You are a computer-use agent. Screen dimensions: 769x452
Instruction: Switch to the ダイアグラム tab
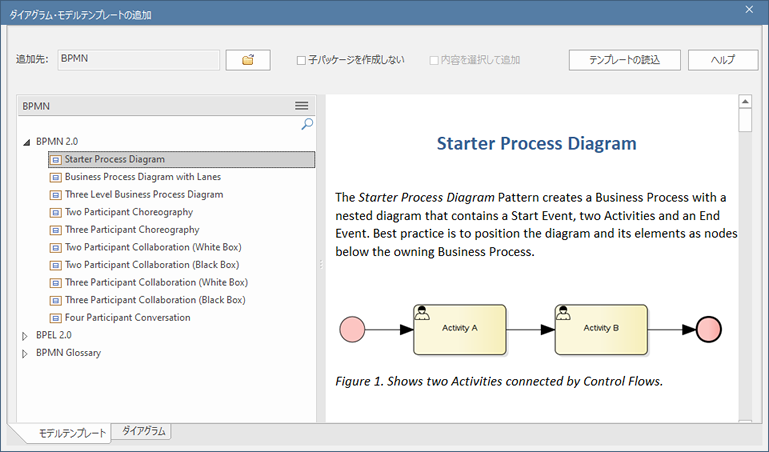[143, 431]
